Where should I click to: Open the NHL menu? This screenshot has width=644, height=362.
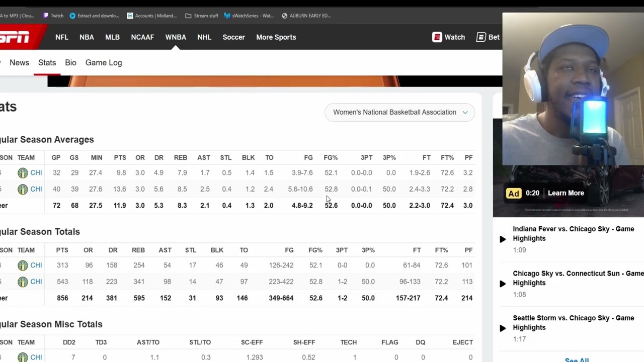(204, 37)
